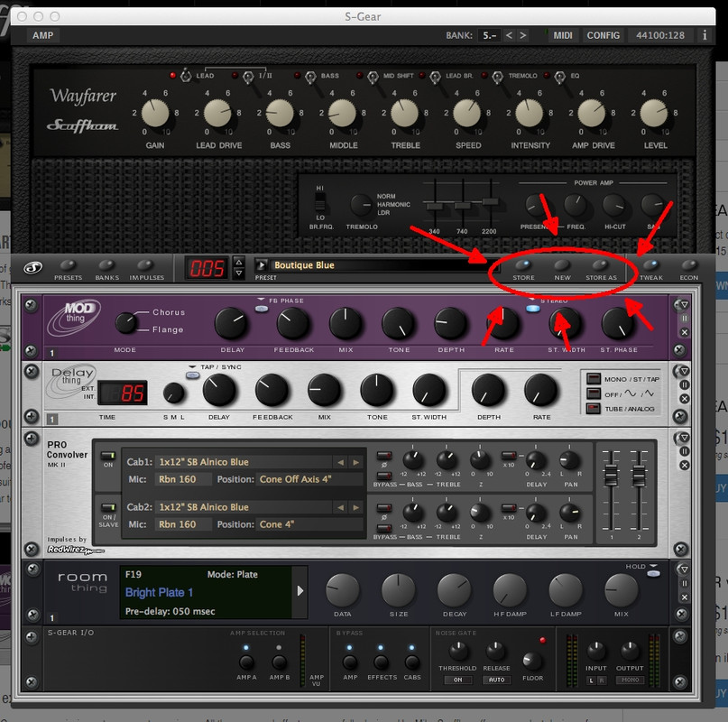The width and height of the screenshot is (728, 722).
Task: Open the S-Gear logo button on the rack bar
Action: click(33, 268)
